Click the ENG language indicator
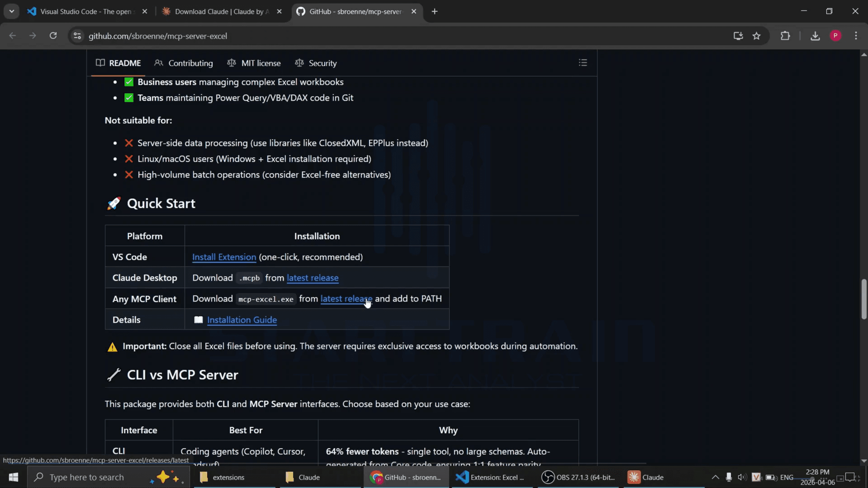The image size is (868, 488). tap(787, 477)
